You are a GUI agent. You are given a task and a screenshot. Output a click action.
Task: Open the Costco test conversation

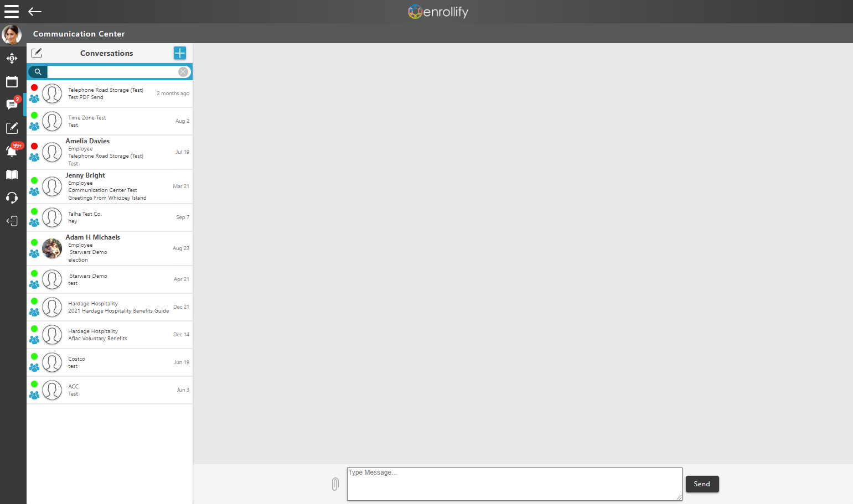pos(110,362)
